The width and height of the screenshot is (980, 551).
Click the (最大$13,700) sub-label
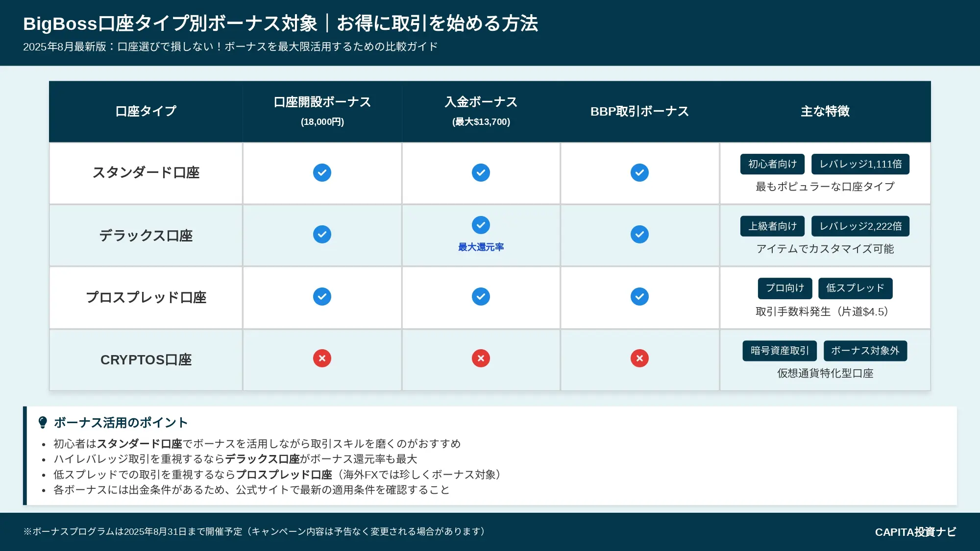[481, 122]
